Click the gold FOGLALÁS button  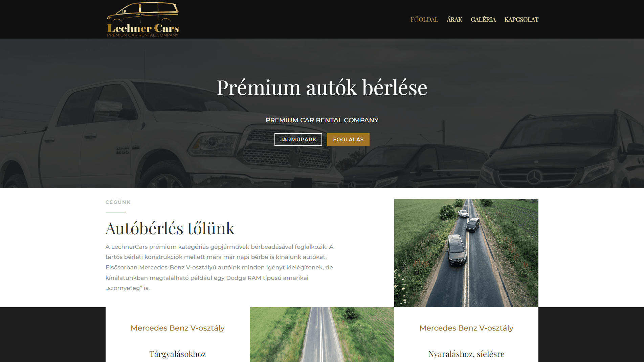click(x=348, y=140)
